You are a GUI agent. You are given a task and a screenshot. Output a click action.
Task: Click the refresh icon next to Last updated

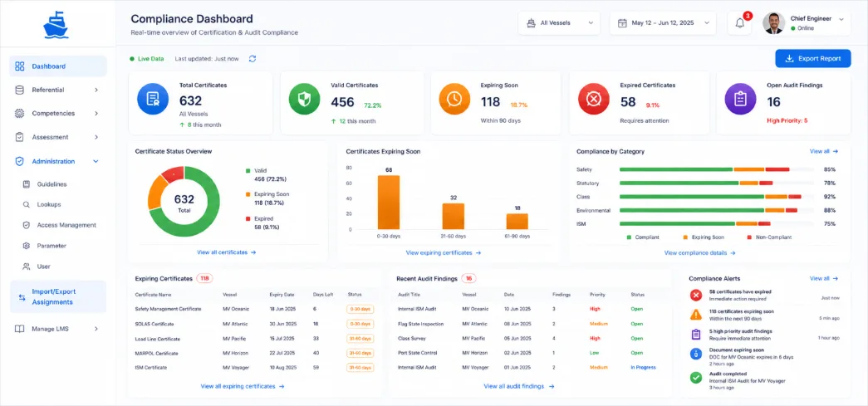(253, 59)
